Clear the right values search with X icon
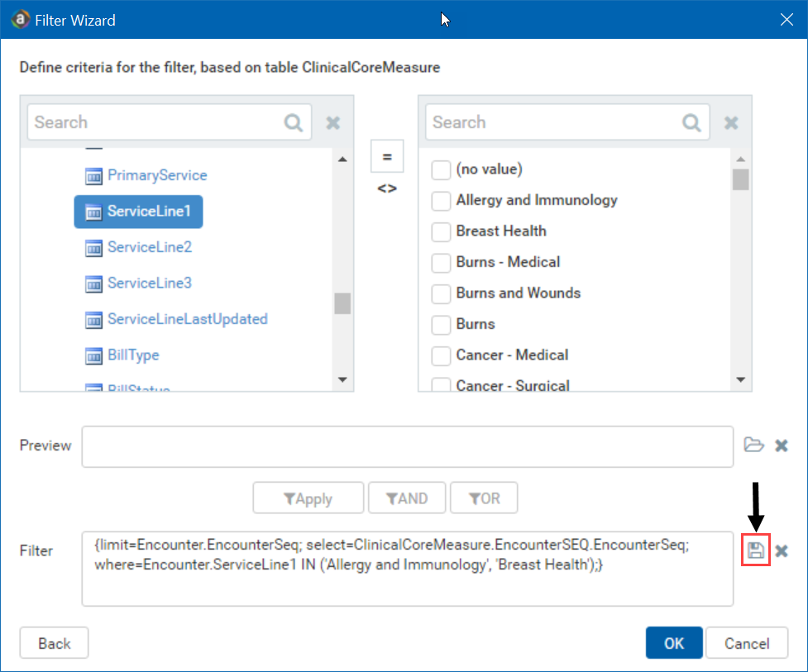Viewport: 808px width, 672px height. point(731,123)
